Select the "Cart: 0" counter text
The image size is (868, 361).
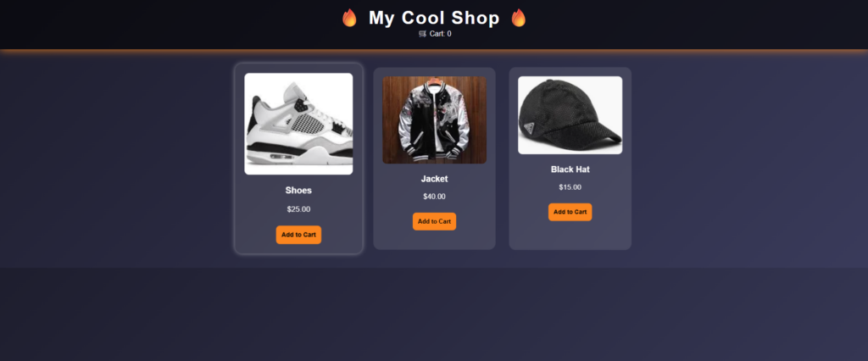(440, 34)
